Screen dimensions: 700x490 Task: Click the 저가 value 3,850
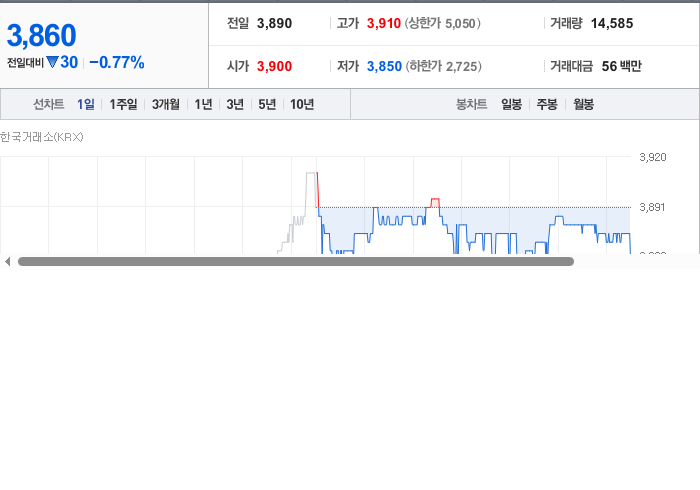pyautogui.click(x=384, y=66)
